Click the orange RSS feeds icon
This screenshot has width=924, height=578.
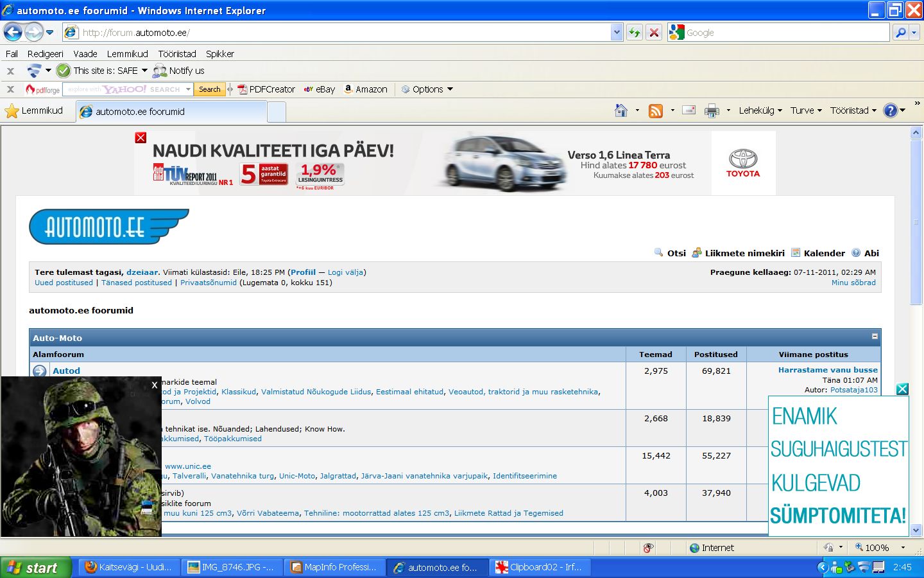tap(655, 110)
